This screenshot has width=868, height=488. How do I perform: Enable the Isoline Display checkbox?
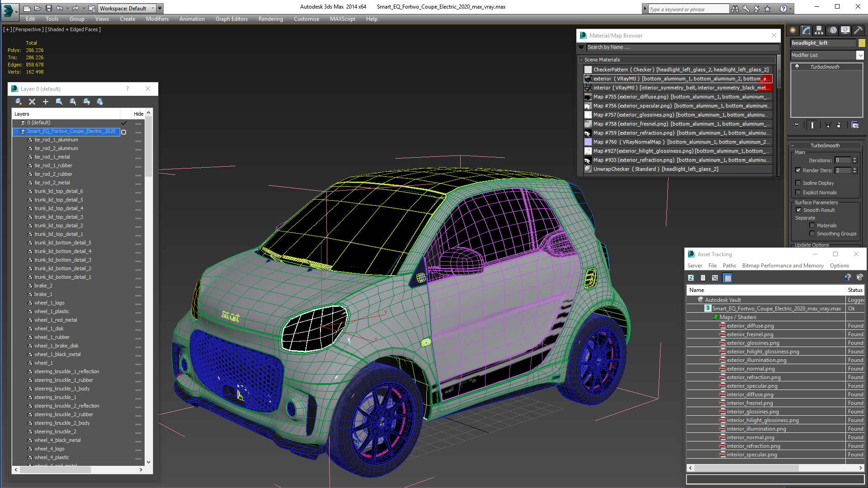point(798,183)
